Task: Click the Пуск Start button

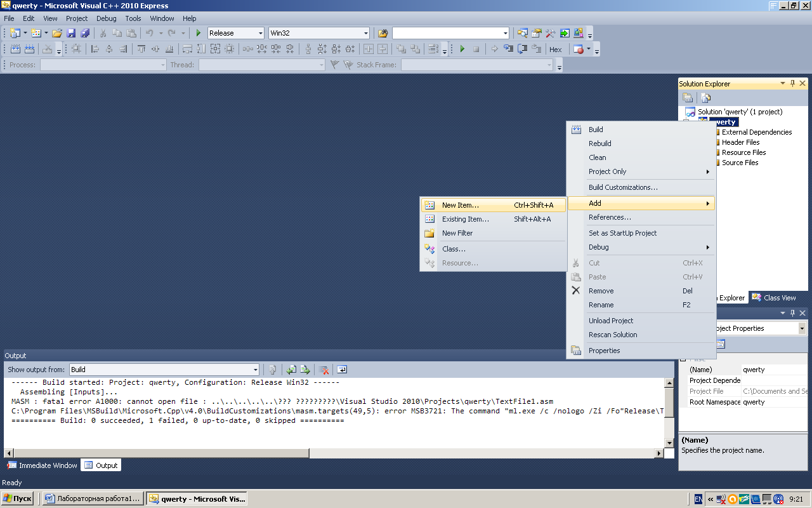Action: point(18,498)
